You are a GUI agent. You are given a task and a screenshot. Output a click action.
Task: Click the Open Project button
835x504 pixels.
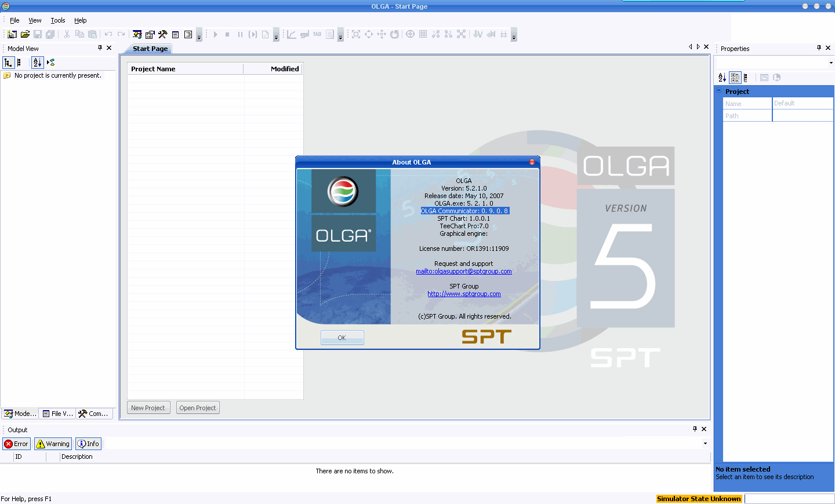point(198,408)
